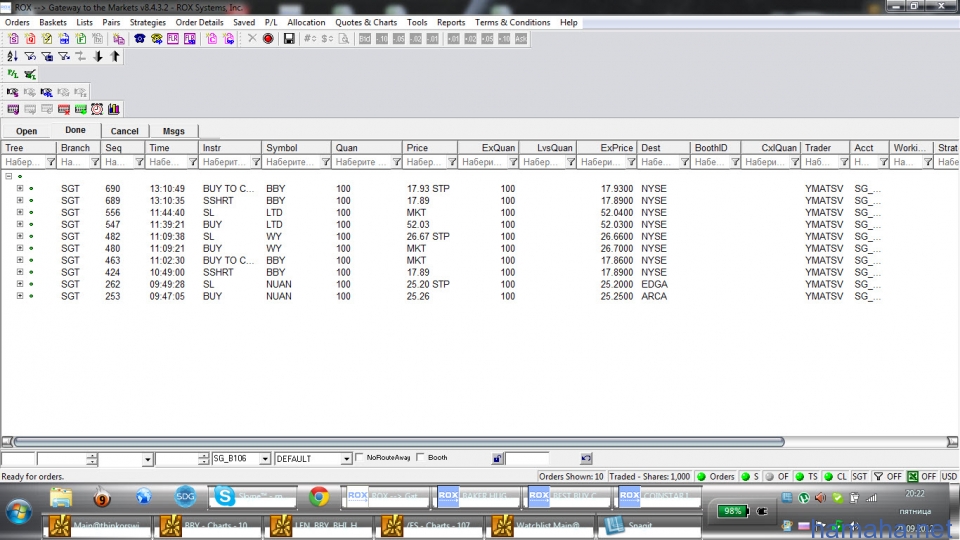Click the colored bar chart toolbar icon
This screenshot has height=540, width=960.
(114, 109)
